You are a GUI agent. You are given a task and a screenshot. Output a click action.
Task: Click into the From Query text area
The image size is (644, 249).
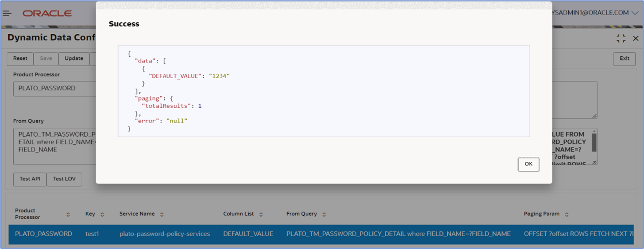coord(55,146)
